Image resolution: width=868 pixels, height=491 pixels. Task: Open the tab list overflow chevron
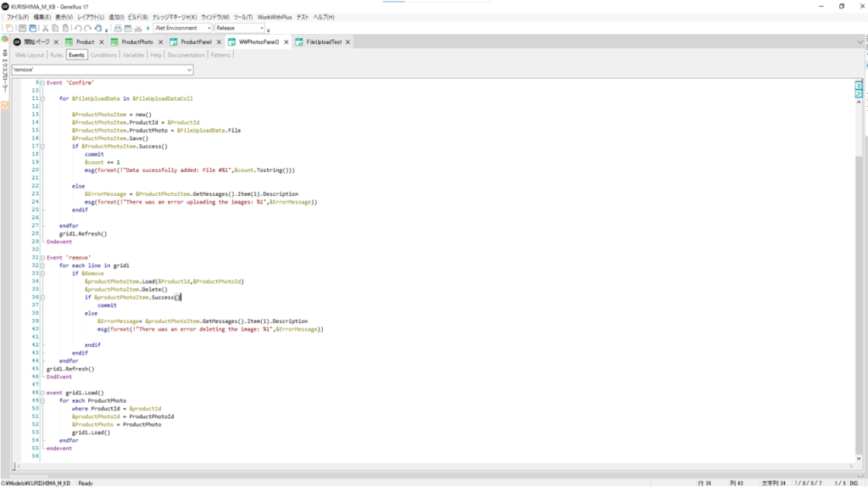pos(860,42)
